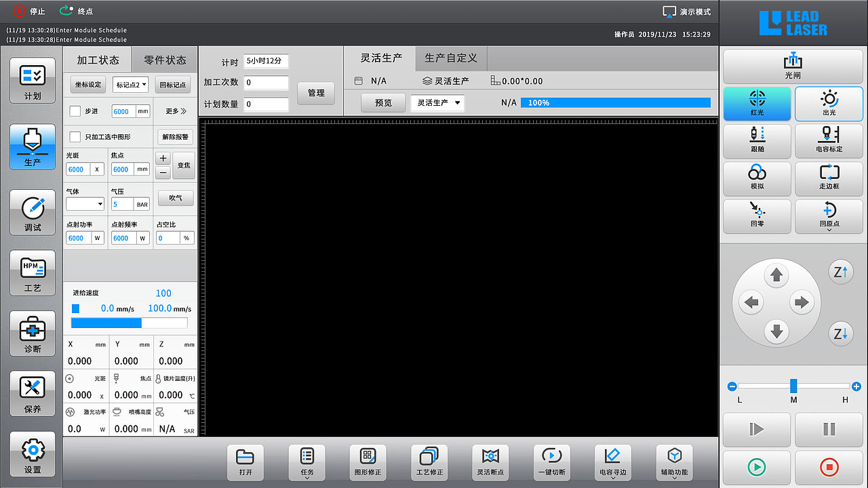
Task: Open the HPM 工艺 panel in the sidebar
Action: point(32,274)
